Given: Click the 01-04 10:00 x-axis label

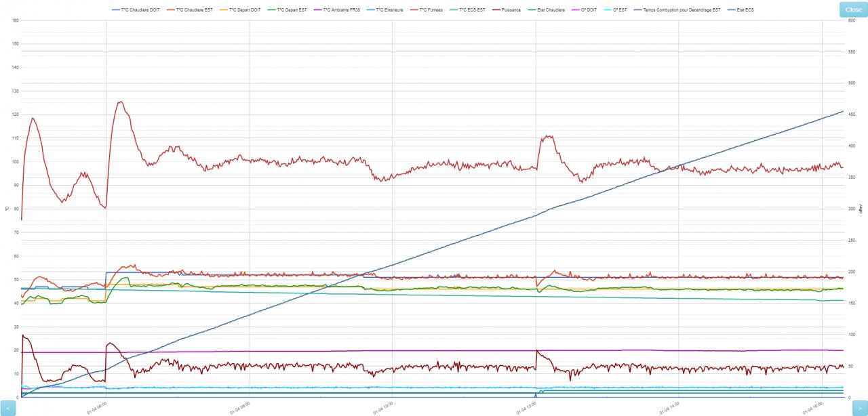Looking at the screenshot, I should 383,407.
